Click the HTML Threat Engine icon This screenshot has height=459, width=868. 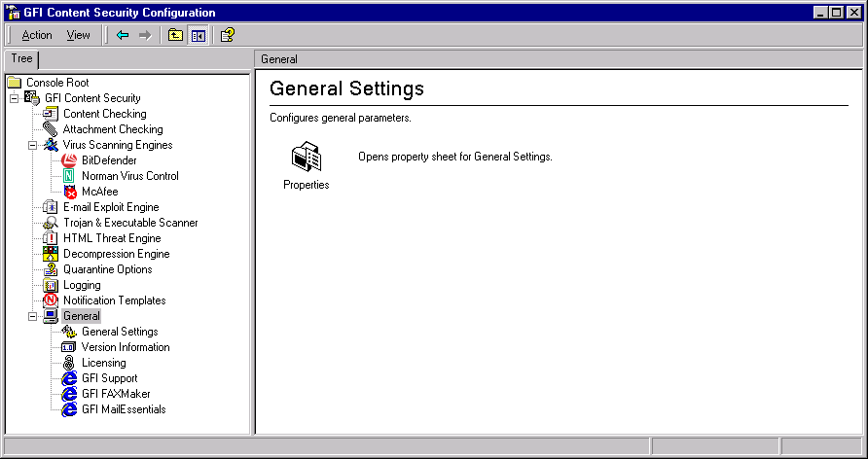tap(51, 238)
